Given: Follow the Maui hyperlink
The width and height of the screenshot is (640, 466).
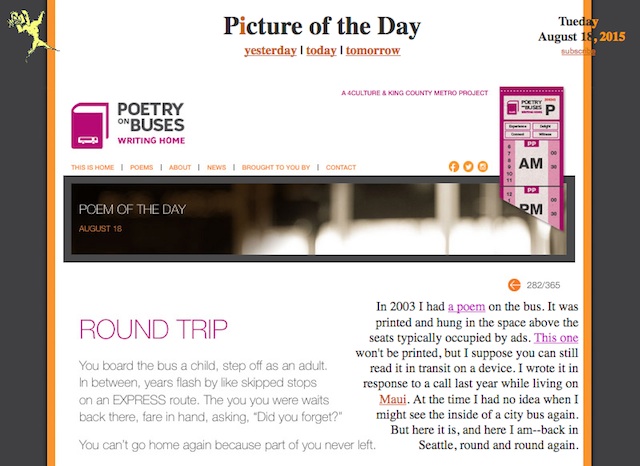Looking at the screenshot, I should pyautogui.click(x=393, y=399).
